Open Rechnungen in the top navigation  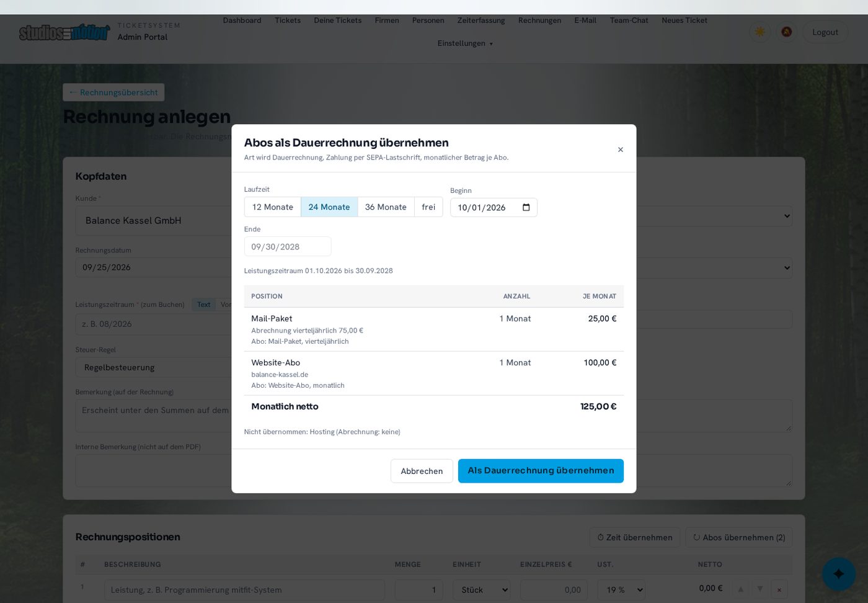coord(539,20)
